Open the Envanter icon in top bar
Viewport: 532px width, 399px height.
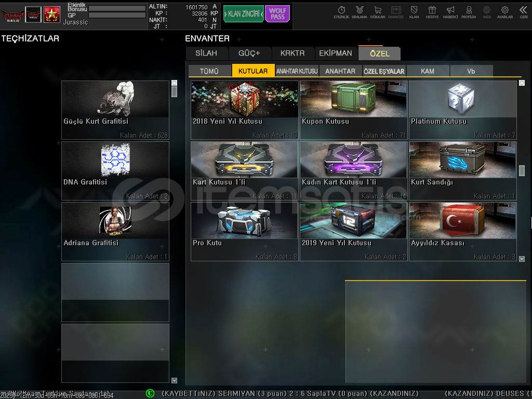click(x=395, y=12)
